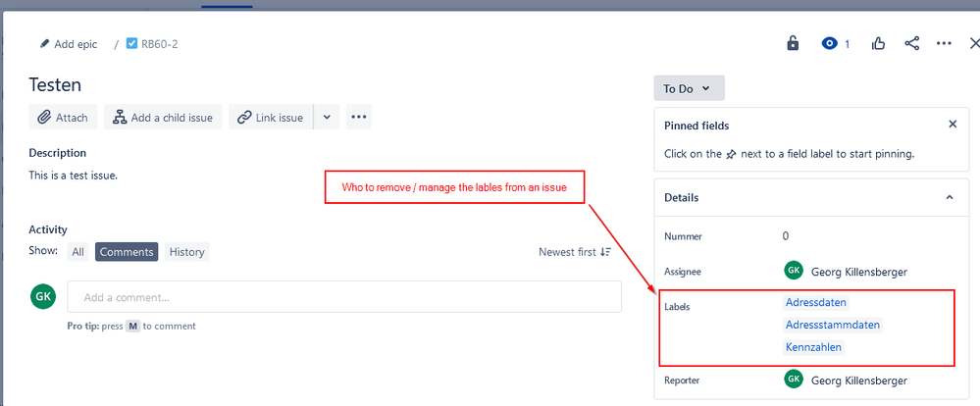Click the GK avatar beside comment box
This screenshot has height=406, width=980.
click(x=43, y=297)
